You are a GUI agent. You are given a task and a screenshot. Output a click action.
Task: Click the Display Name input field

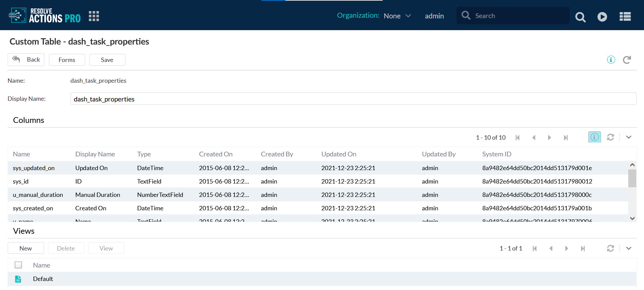pyautogui.click(x=353, y=99)
